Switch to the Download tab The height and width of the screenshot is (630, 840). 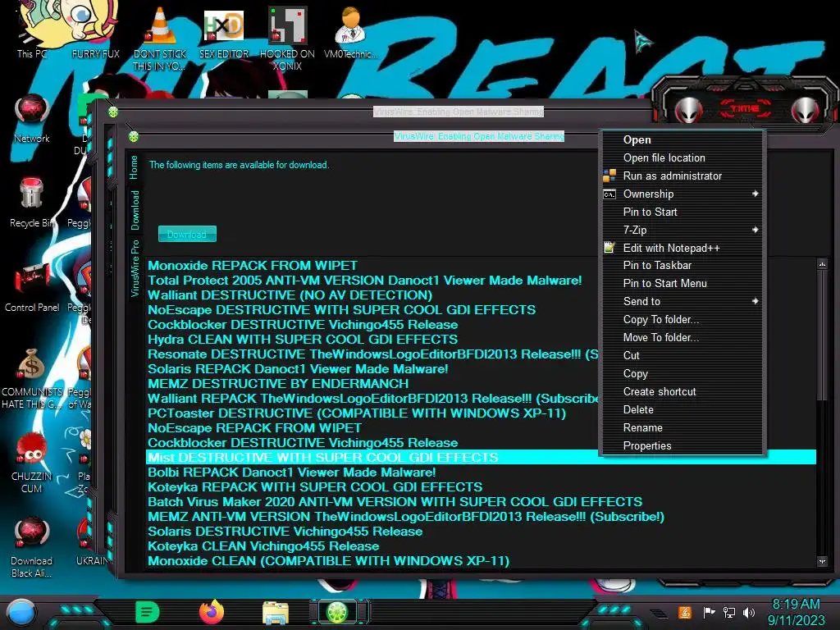tap(135, 211)
